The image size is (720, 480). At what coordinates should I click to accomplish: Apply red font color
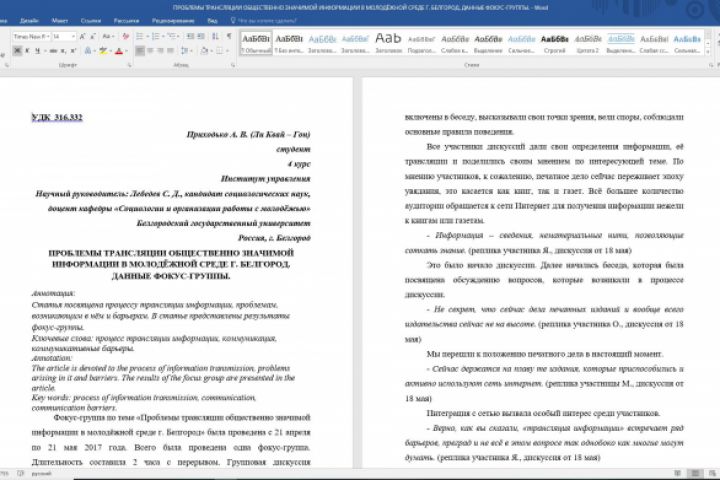point(119,51)
